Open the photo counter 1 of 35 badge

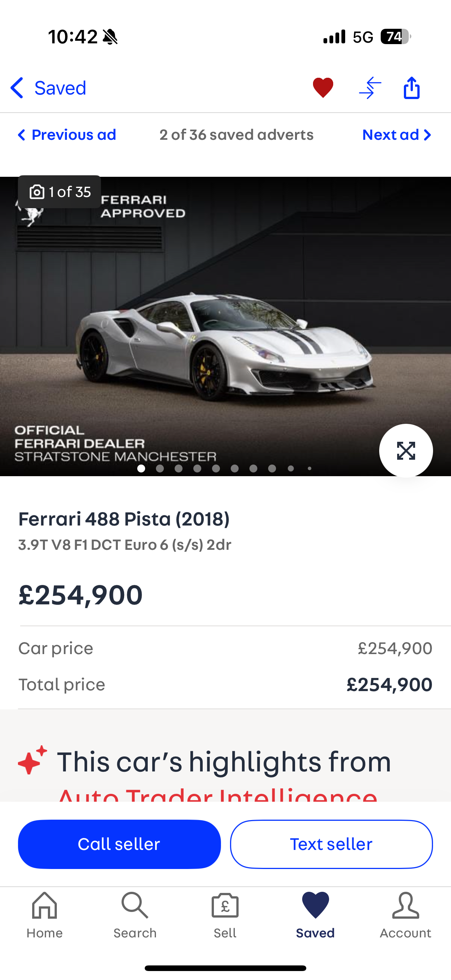point(60,192)
